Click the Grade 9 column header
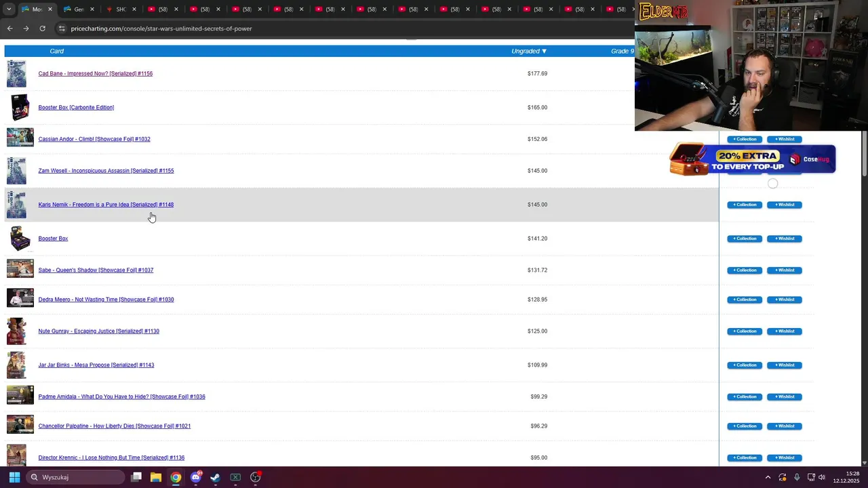This screenshot has height=488, width=868. coord(622,51)
